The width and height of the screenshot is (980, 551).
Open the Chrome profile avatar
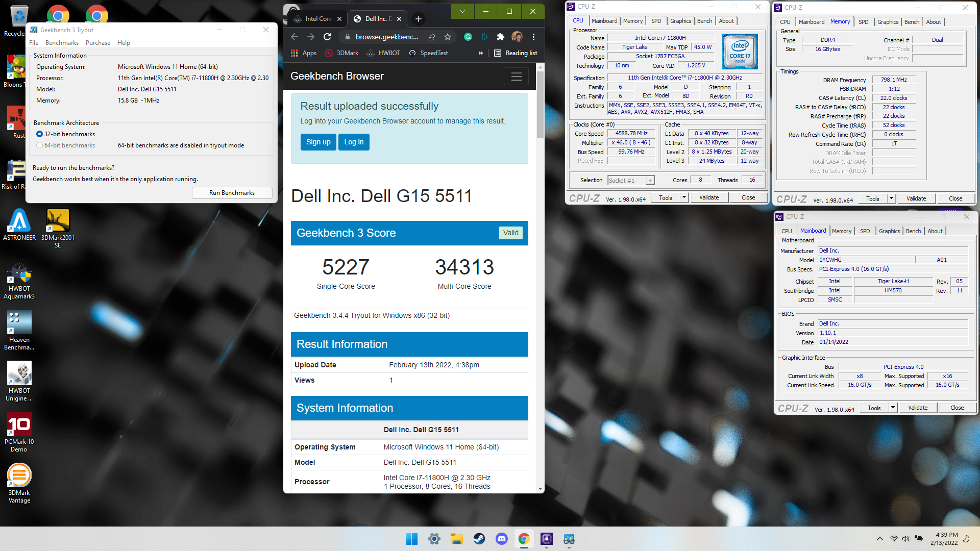(517, 37)
